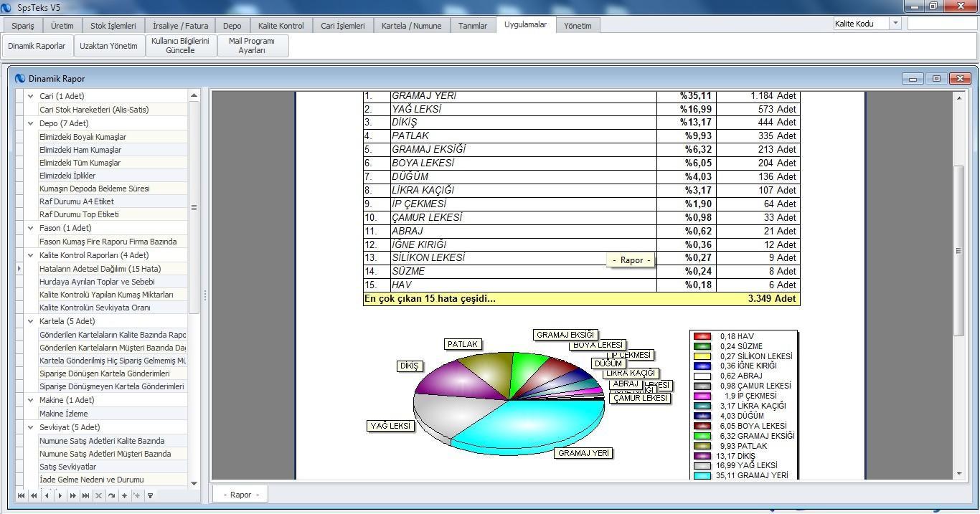The height and width of the screenshot is (514, 980).
Task: Click the bookmark asterisk navigator icon
Action: (124, 495)
